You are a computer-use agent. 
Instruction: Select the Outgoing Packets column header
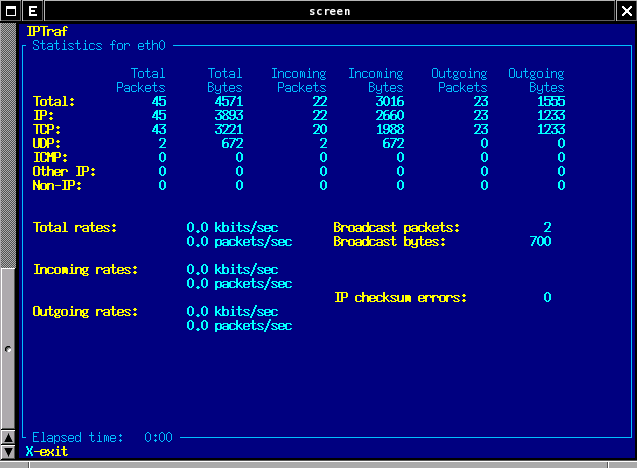(459, 80)
